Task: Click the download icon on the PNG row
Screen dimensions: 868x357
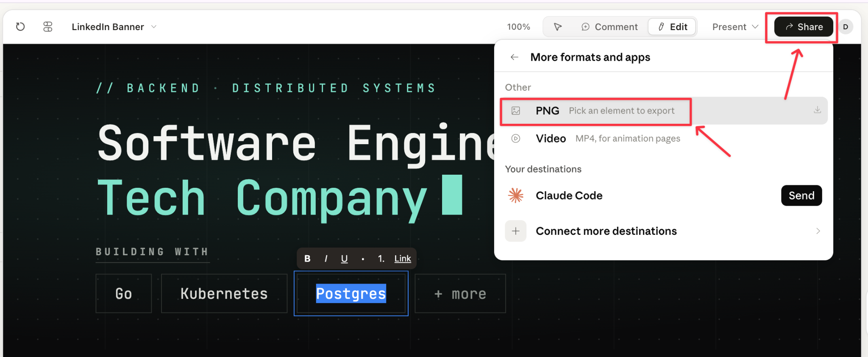Action: [x=818, y=110]
